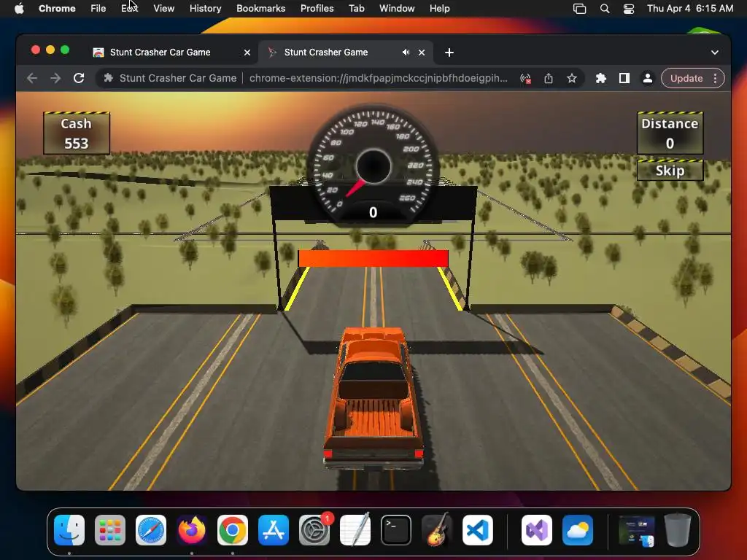Switch to Stunt Crasher Car Game tab

tap(160, 52)
